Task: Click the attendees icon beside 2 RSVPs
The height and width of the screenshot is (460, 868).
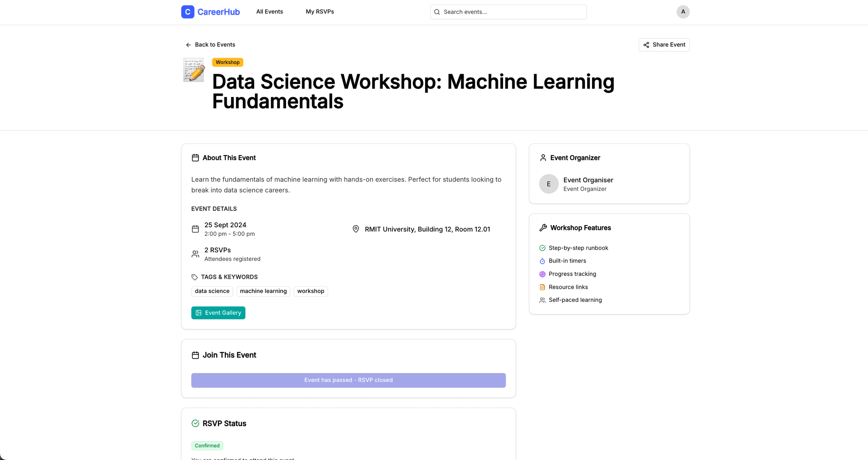Action: (x=195, y=254)
